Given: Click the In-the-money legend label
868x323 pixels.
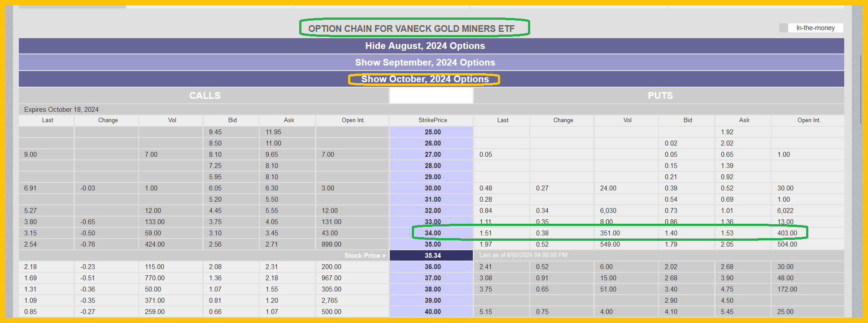Looking at the screenshot, I should tap(815, 28).
